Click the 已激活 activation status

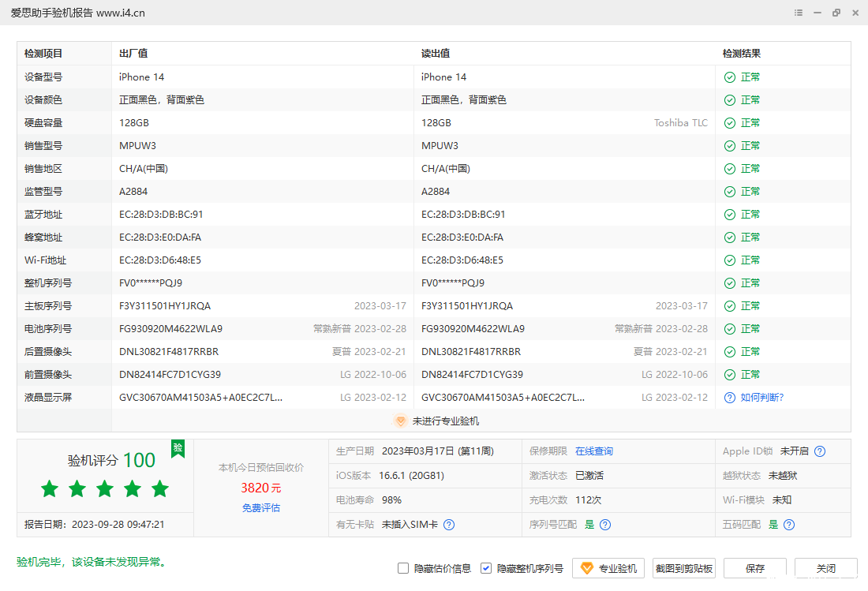(x=589, y=476)
